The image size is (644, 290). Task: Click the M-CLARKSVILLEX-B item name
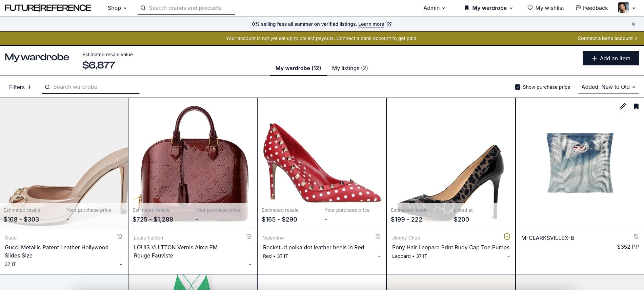(x=548, y=238)
